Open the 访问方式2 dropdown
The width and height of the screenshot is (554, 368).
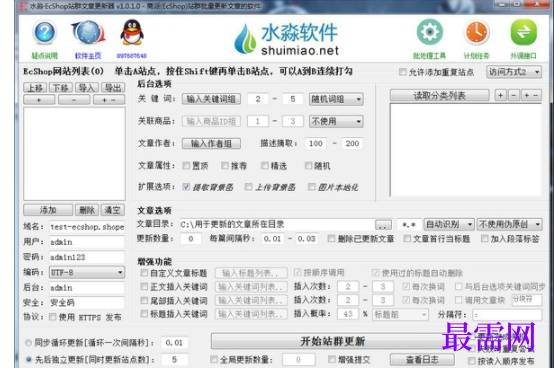click(x=514, y=72)
